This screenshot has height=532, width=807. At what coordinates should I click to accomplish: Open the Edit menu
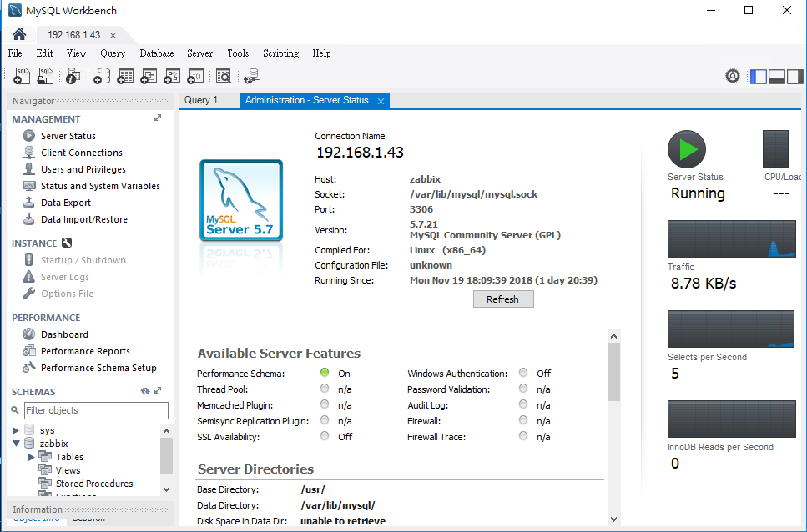pyautogui.click(x=44, y=53)
